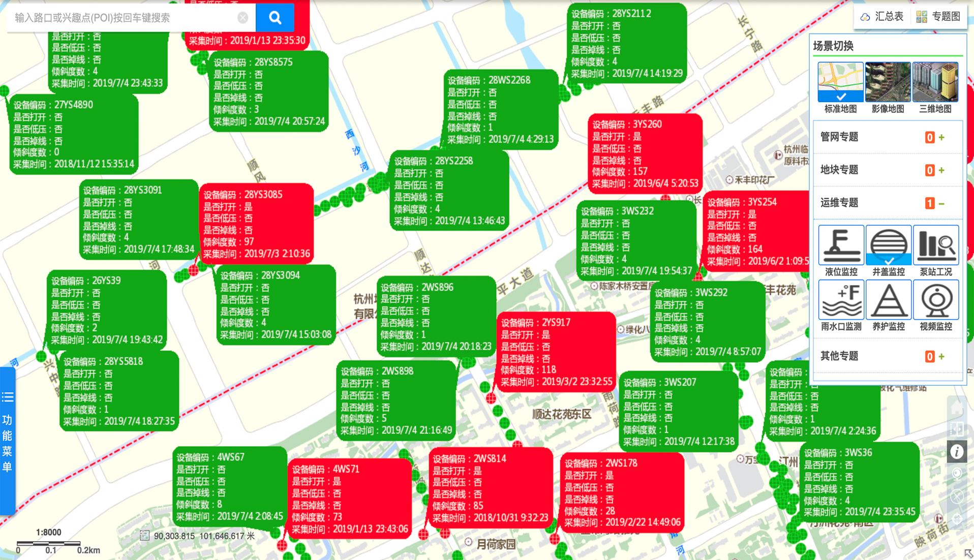Open the 专题图 thematic map tab

pyautogui.click(x=938, y=17)
